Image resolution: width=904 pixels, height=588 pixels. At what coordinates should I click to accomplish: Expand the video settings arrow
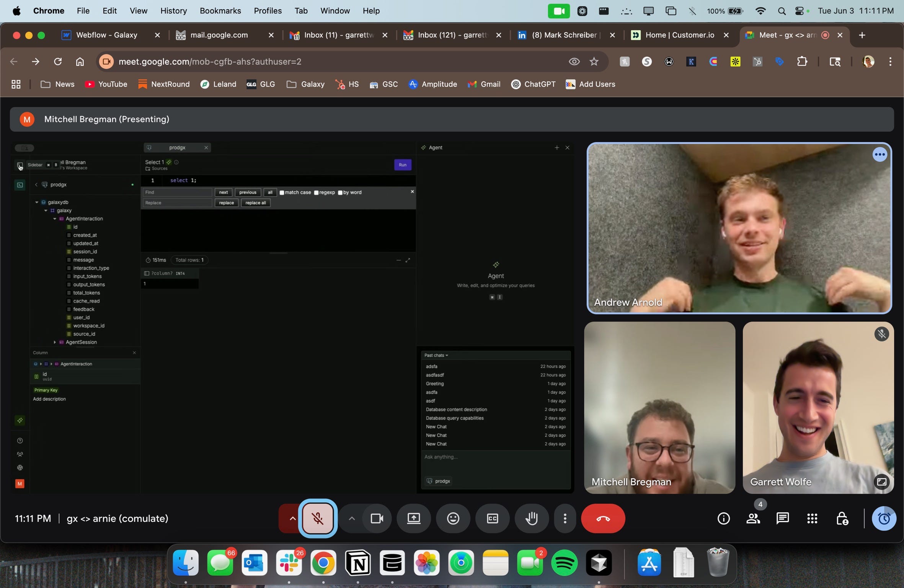[x=351, y=518]
